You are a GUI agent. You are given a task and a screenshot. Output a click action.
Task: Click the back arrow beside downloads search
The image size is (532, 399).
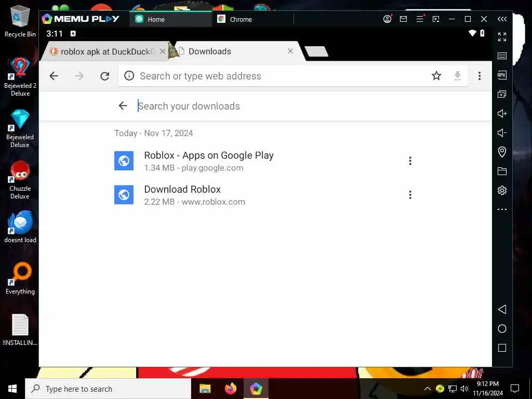[123, 106]
